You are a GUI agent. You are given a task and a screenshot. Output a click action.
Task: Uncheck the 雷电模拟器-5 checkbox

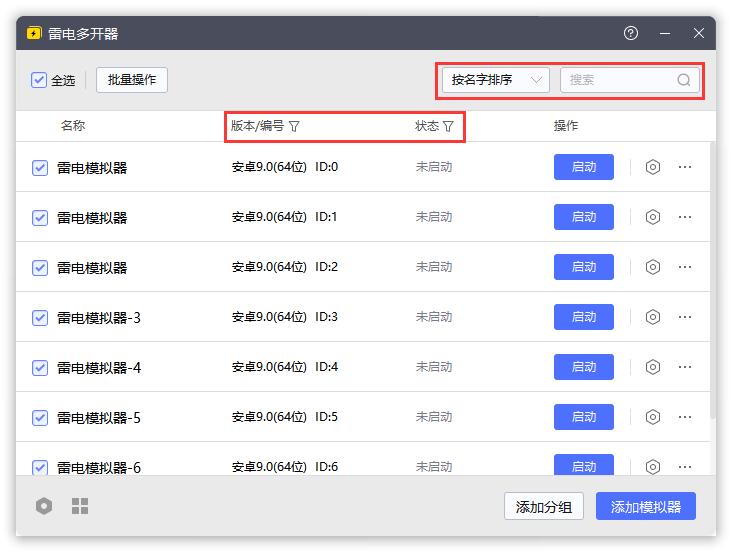point(40,418)
